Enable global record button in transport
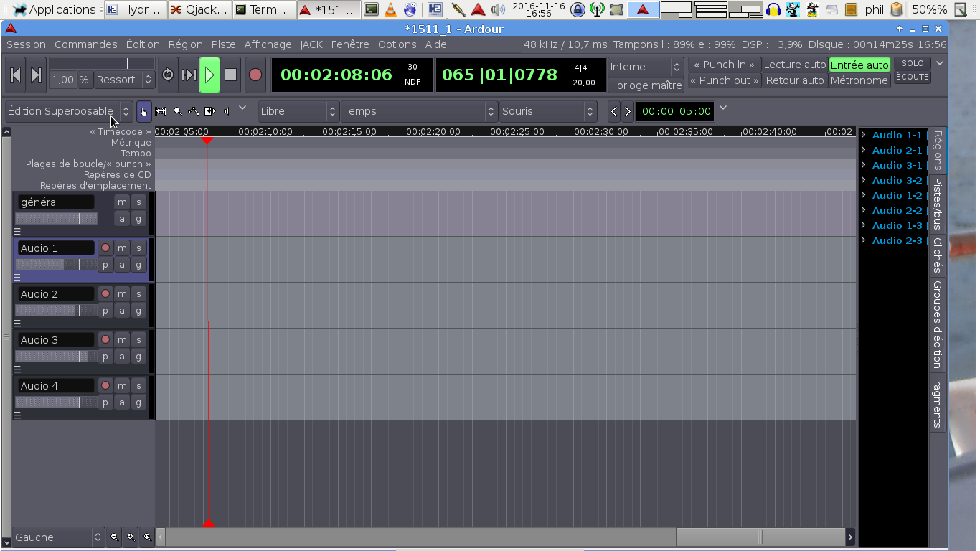This screenshot has height=551, width=980. point(255,75)
